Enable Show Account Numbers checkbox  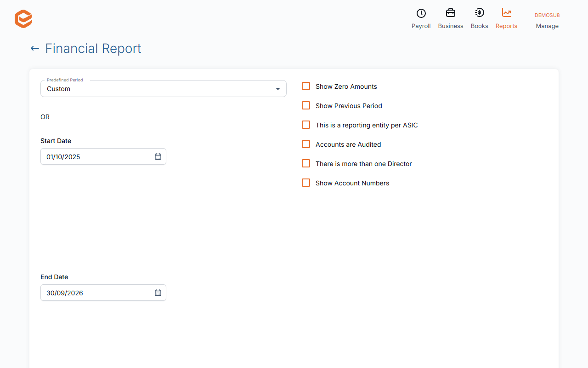click(x=306, y=183)
